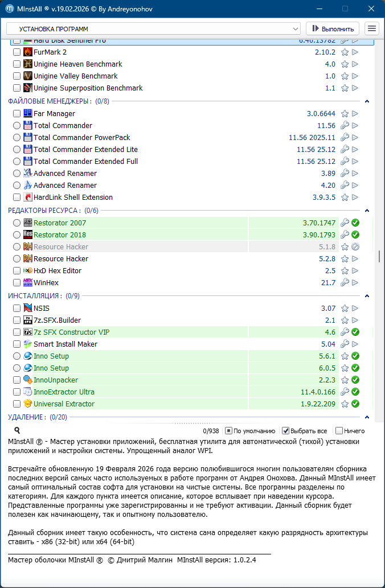The image size is (385, 588).
Task: Check the "Выбрать все" select-all box
Action: (286, 431)
